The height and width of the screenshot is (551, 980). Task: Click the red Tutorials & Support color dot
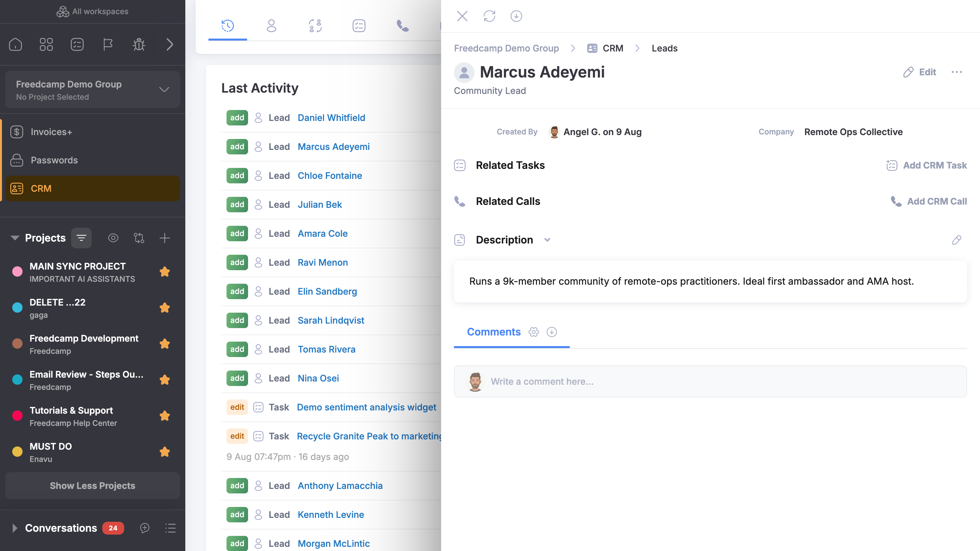tap(17, 416)
